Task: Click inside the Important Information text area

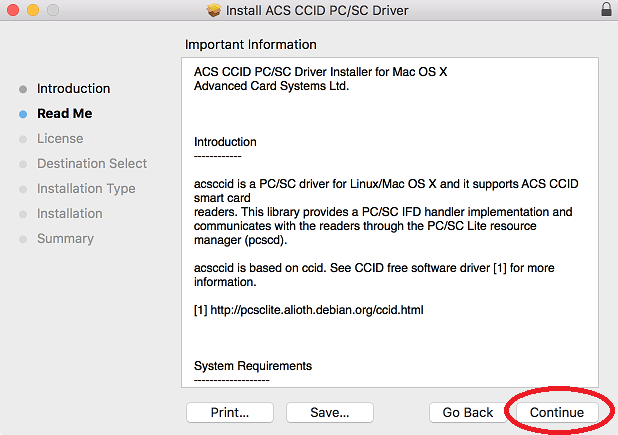Action: pyautogui.click(x=390, y=223)
